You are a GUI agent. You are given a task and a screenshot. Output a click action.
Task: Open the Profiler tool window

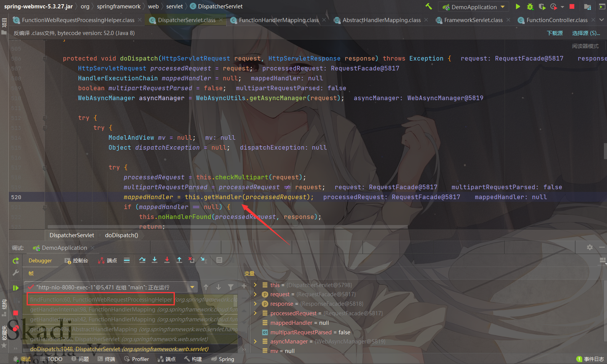pyautogui.click(x=137, y=359)
